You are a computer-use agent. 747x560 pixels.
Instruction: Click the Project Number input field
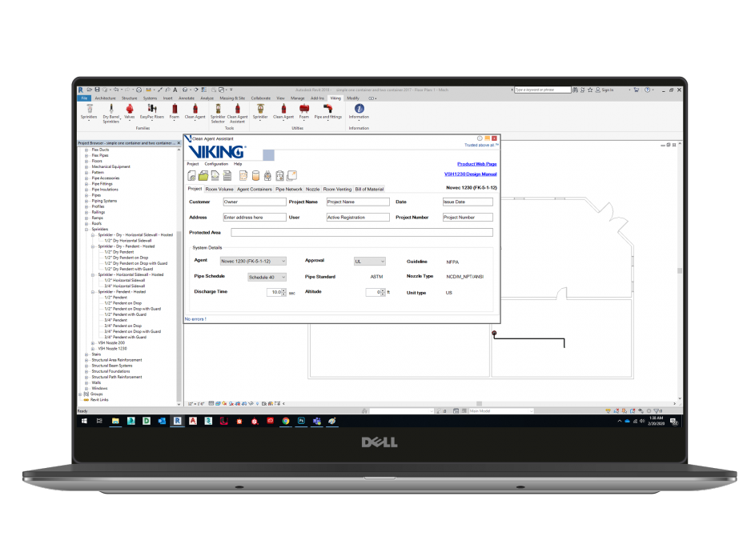click(468, 217)
